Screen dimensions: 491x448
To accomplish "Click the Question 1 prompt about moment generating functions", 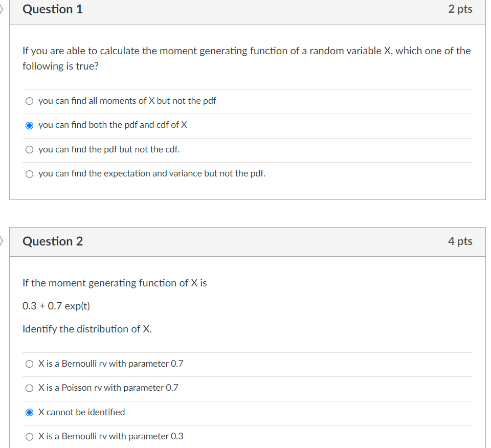I will point(245,58).
